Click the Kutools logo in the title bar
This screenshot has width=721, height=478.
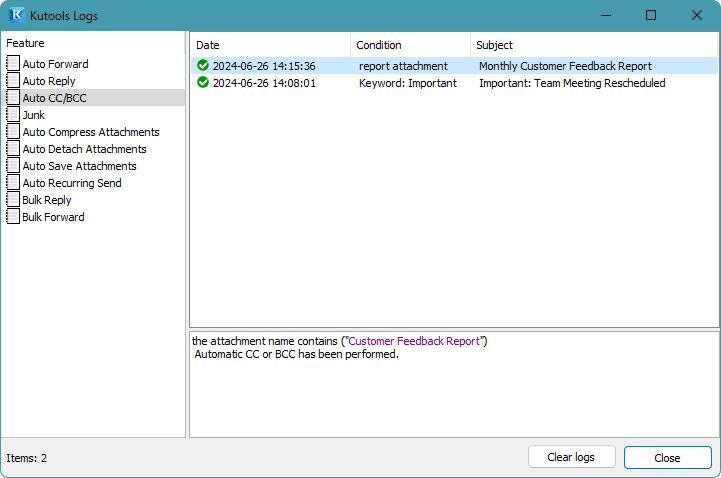[17, 15]
